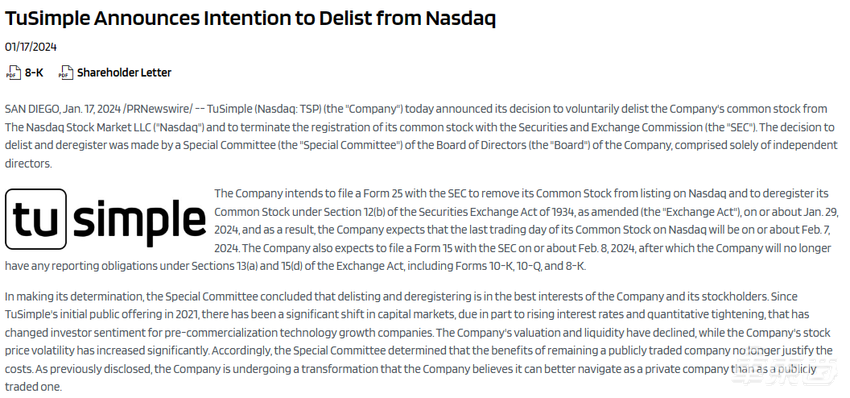Click the "SAN DIEGO, Jan. 17, 2024" dateline
Image resolution: width=850 pixels, height=398 pixels.
coord(63,109)
